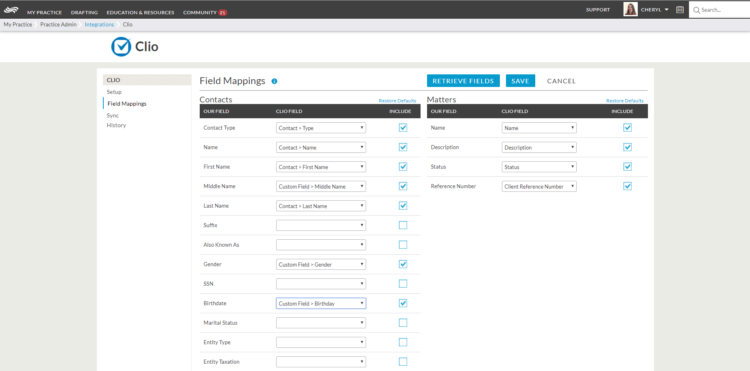Focus the Search input field
750x371 pixels.
[x=719, y=10]
